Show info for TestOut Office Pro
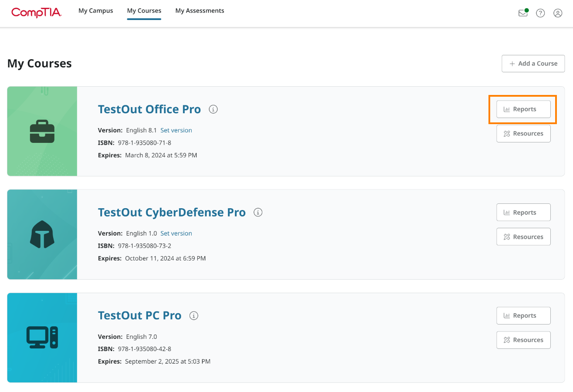 pos(213,109)
